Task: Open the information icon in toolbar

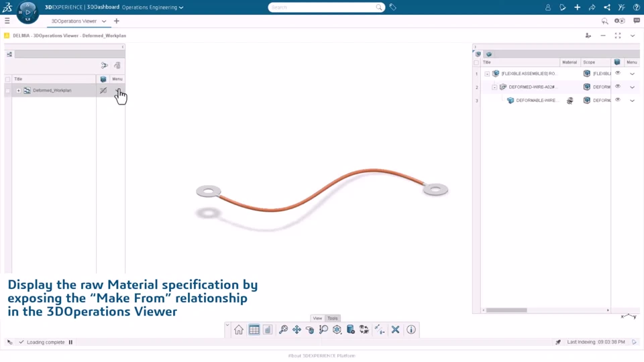Action: (x=411, y=330)
